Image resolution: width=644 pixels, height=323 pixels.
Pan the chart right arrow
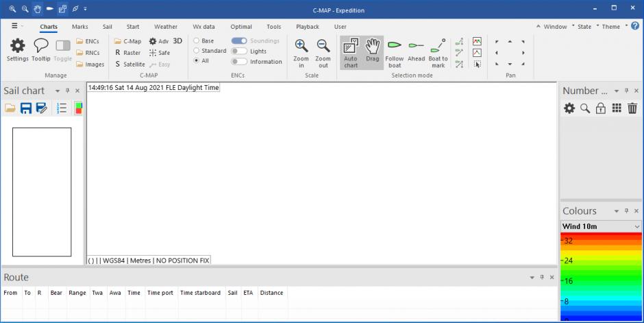(523, 53)
